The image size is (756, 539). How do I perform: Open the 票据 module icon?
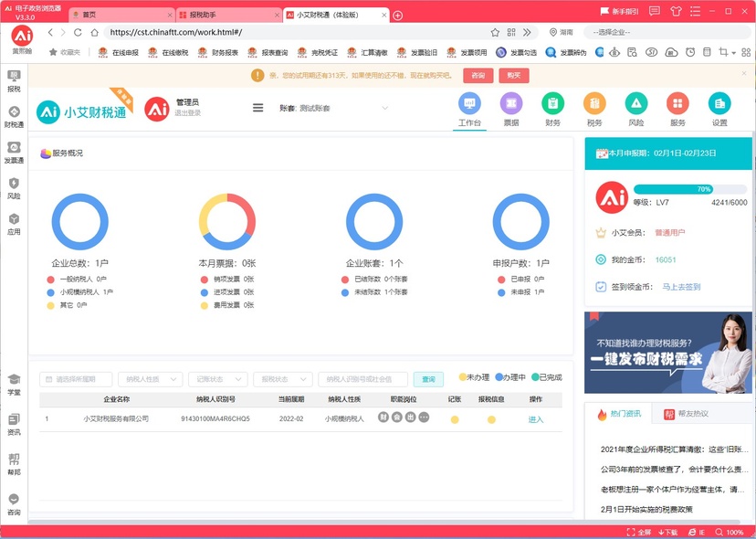(x=511, y=104)
